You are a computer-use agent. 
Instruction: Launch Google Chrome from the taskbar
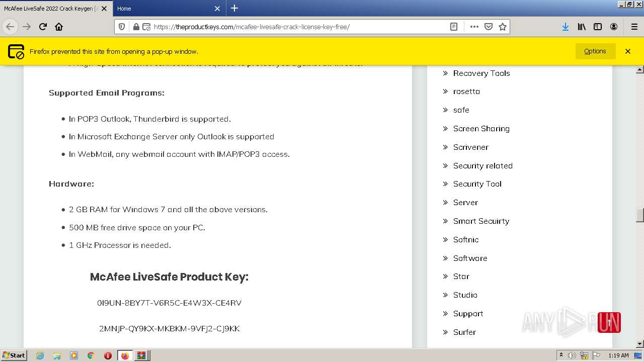(x=91, y=355)
